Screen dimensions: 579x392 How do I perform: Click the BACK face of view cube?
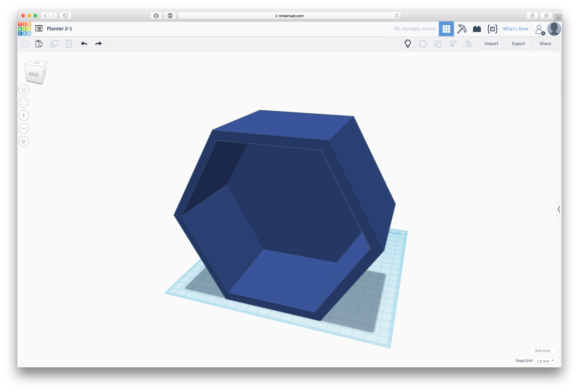coord(34,74)
